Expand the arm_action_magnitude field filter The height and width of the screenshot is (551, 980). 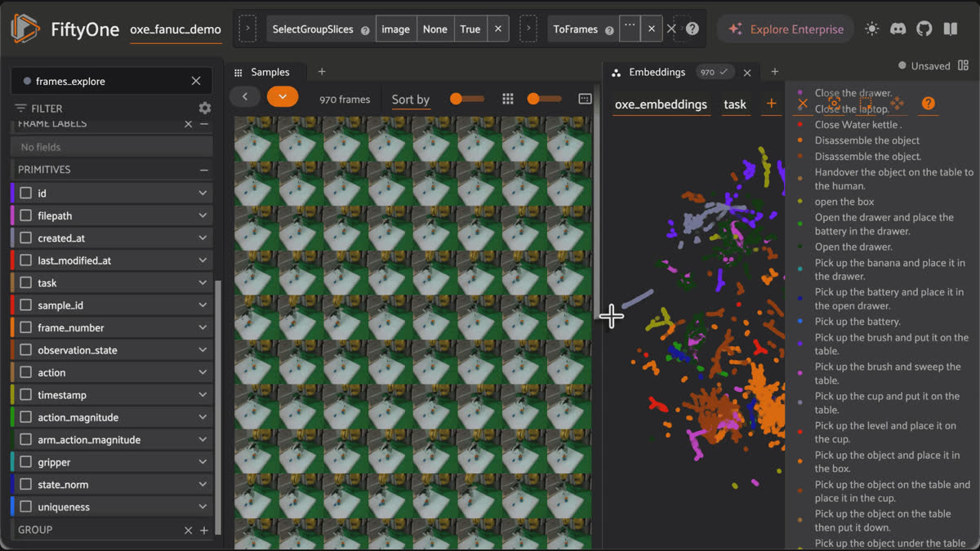click(x=203, y=440)
